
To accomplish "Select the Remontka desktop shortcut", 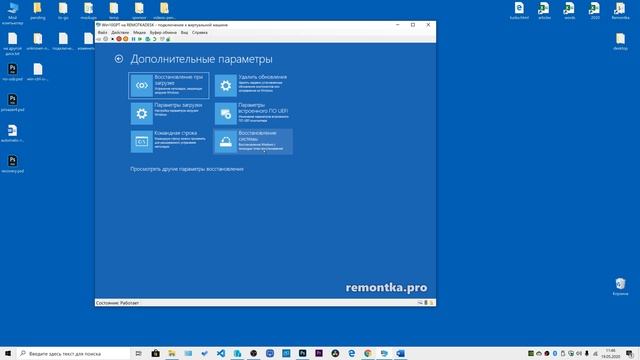I will (620, 11).
